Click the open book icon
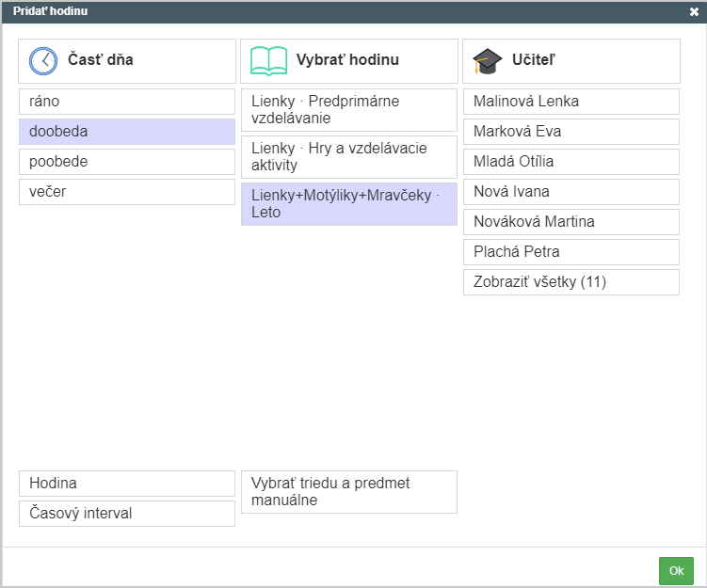707x588 pixels. click(268, 61)
